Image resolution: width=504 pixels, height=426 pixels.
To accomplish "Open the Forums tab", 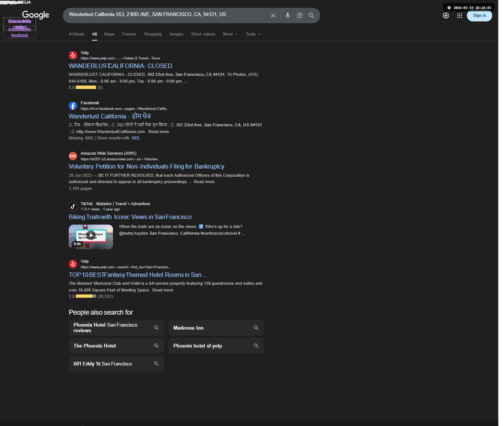I will coord(129,34).
